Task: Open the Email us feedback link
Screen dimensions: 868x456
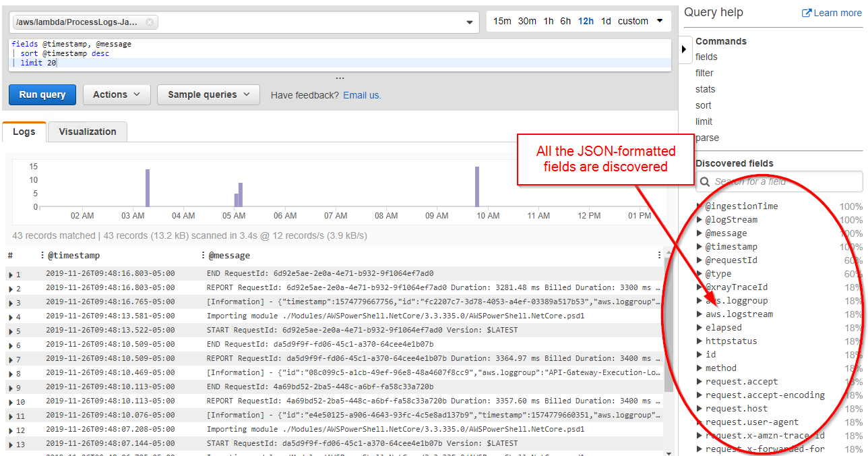Action: (361, 94)
